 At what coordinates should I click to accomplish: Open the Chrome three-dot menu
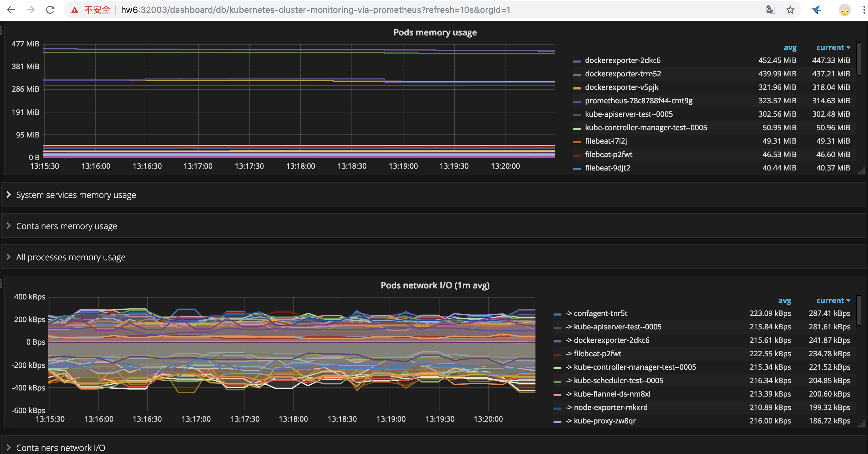point(864,10)
